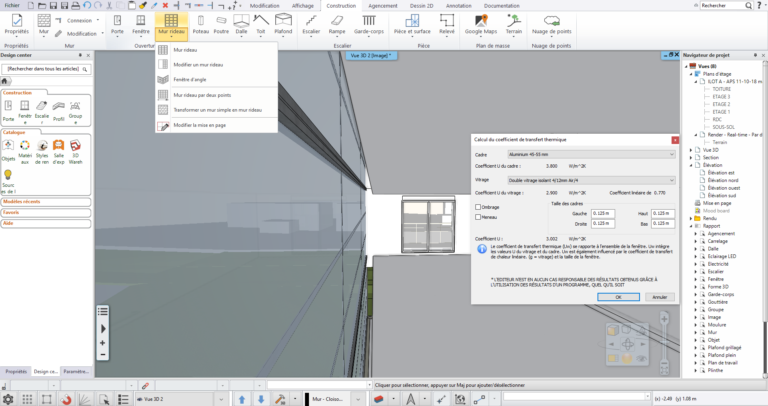Collapse the Élévation tree node
This screenshot has width=768, height=406.
[x=691, y=165]
